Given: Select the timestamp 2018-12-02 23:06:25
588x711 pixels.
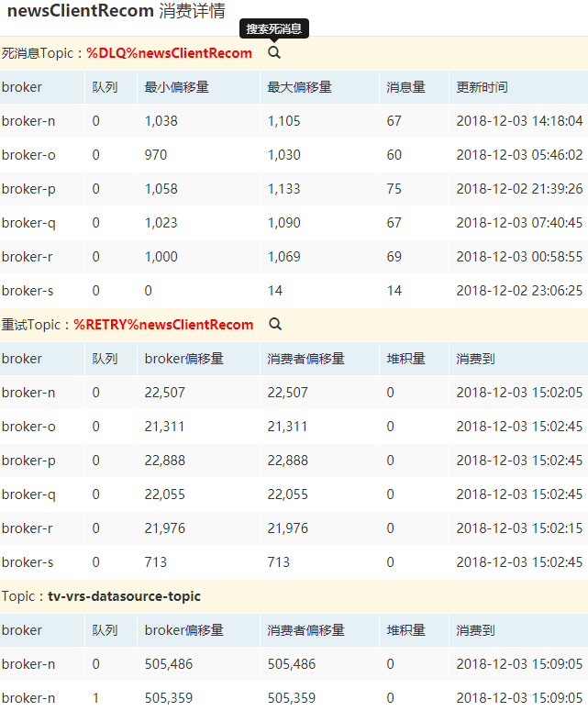Looking at the screenshot, I should (x=519, y=291).
